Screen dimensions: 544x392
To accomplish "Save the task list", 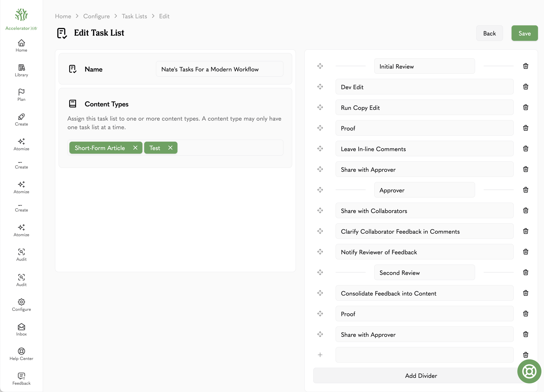I will (x=524, y=33).
